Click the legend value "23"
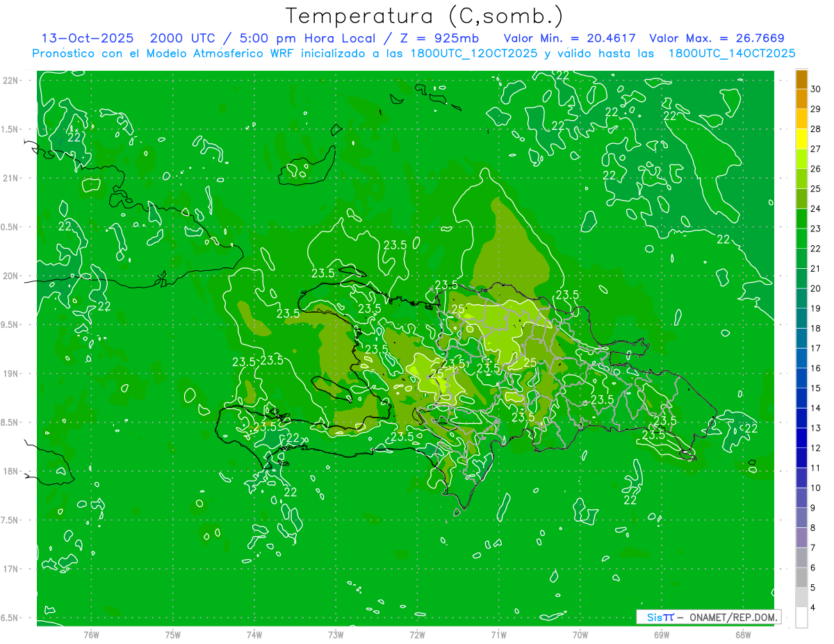 [x=815, y=229]
